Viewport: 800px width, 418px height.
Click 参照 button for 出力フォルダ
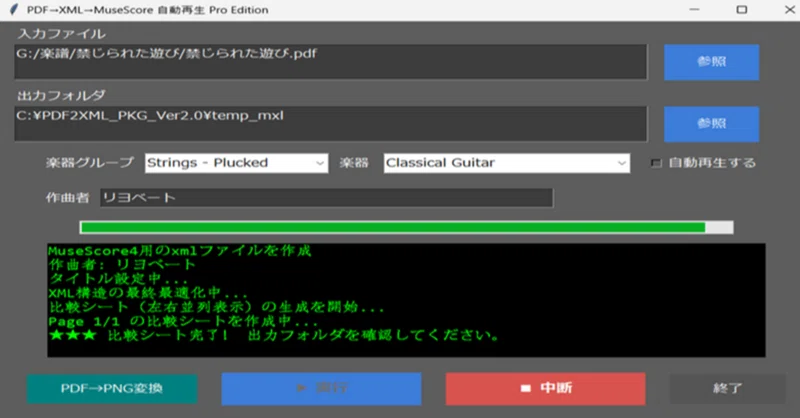(x=711, y=124)
